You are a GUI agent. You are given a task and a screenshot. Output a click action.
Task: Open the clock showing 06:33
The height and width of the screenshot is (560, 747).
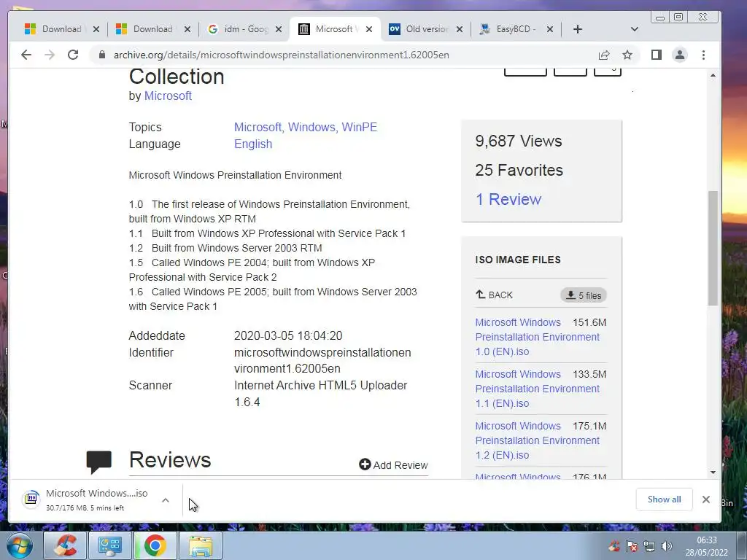(x=706, y=546)
